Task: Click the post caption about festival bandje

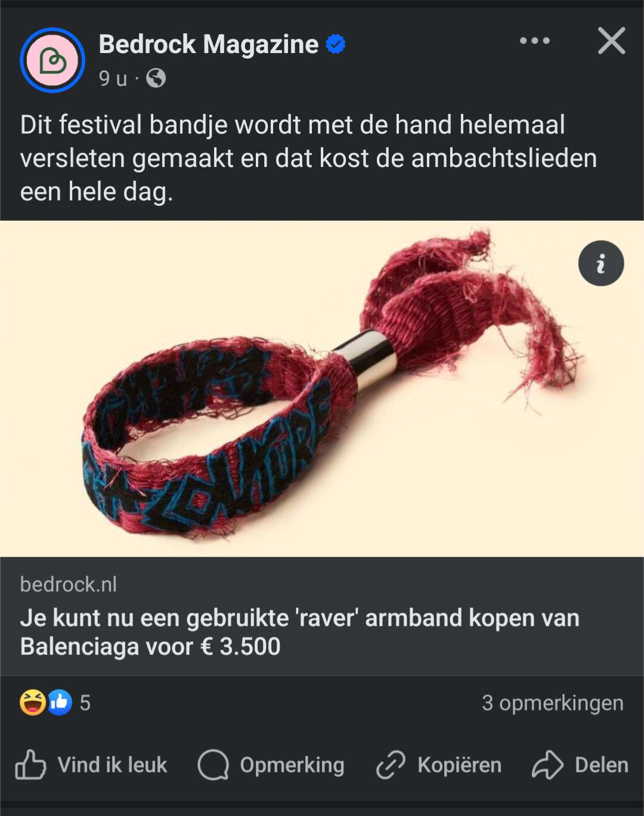Action: point(308,158)
